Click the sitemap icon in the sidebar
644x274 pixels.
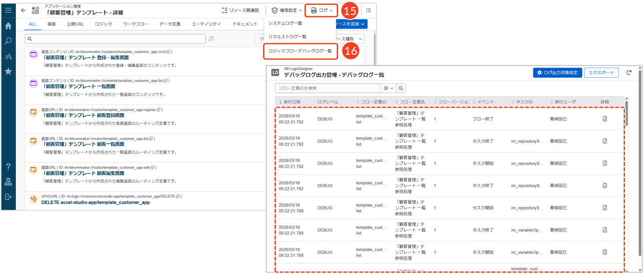click(8, 182)
